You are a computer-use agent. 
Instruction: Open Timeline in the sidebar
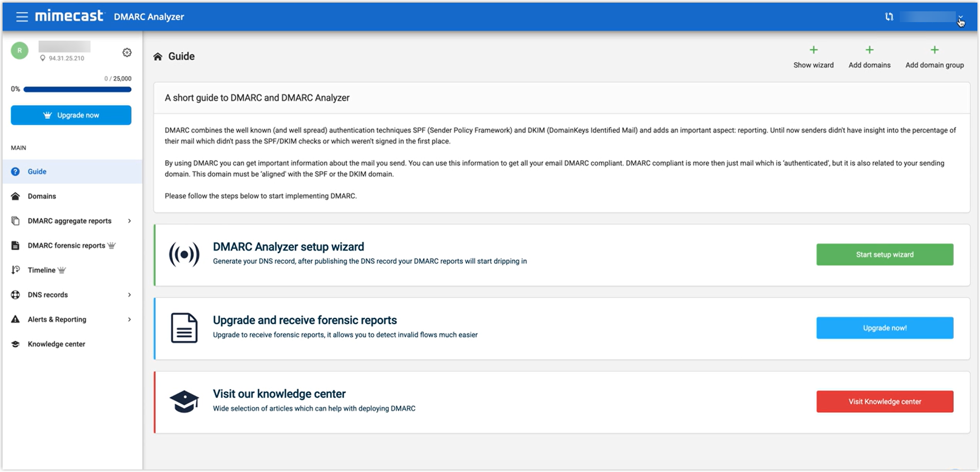click(41, 270)
